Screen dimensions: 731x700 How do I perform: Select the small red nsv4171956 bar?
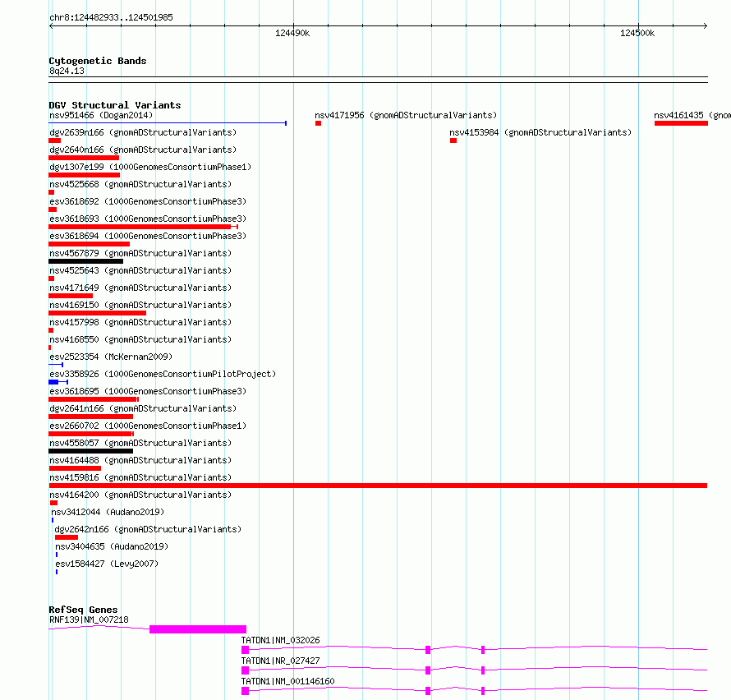[x=318, y=123]
